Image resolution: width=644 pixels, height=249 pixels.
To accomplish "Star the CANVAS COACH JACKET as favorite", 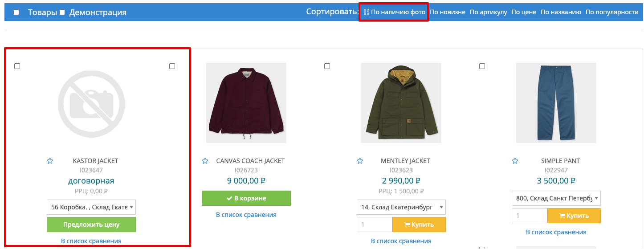I will point(205,161).
